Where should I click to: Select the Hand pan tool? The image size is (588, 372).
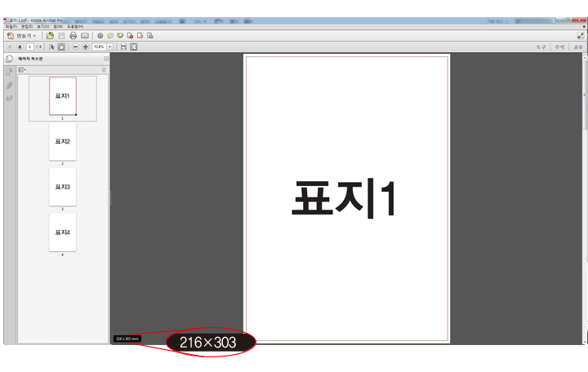tap(61, 47)
